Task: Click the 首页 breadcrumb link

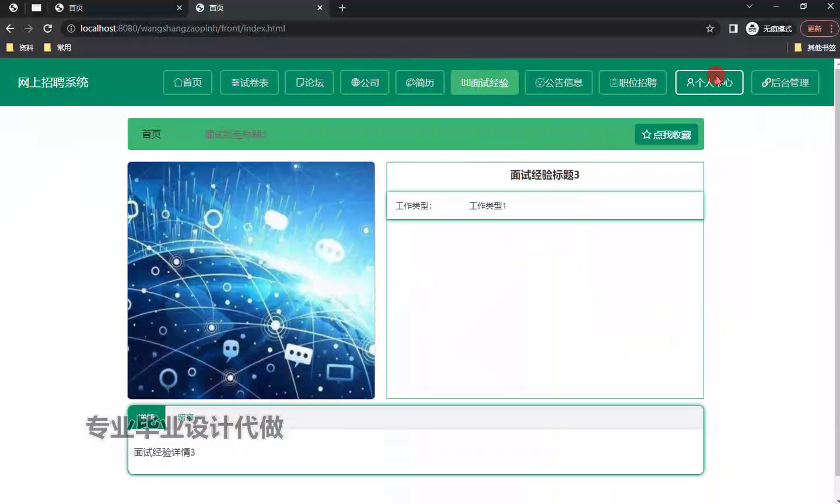Action: (x=151, y=134)
